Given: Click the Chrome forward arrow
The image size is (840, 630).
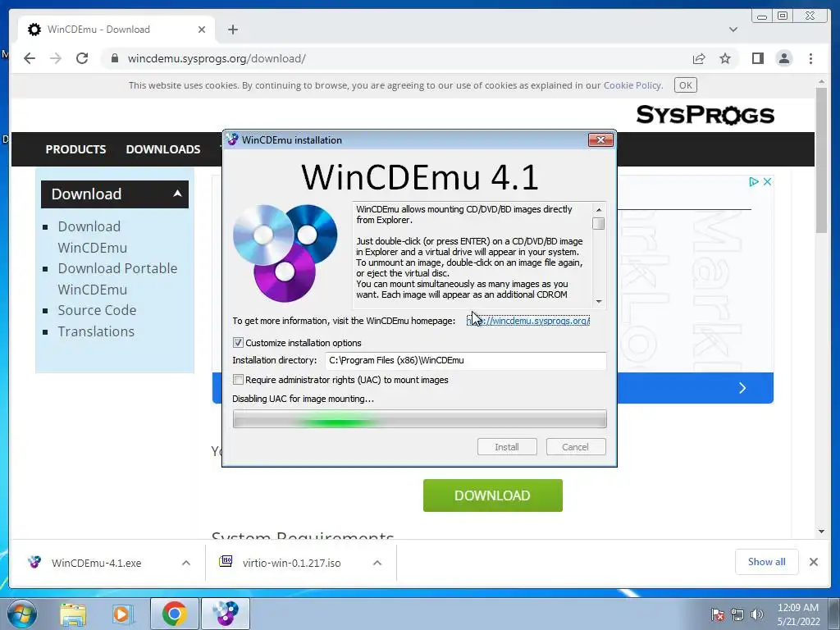Looking at the screenshot, I should (56, 58).
